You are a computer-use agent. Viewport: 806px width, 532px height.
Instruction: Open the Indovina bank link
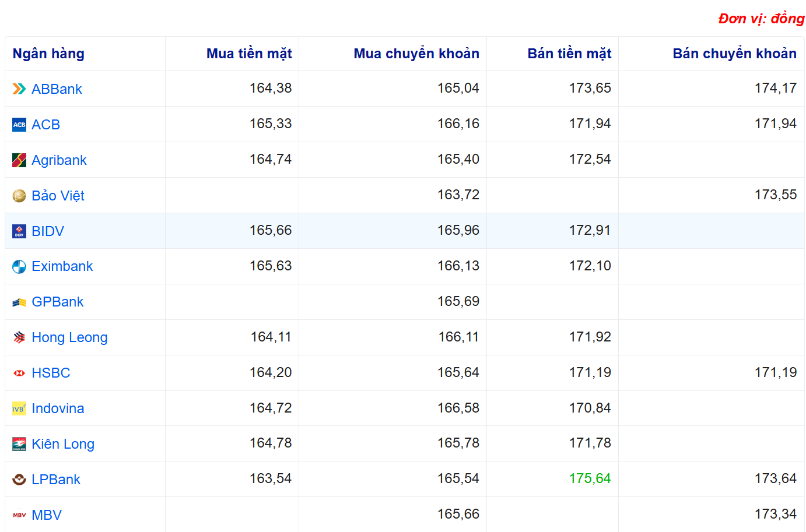click(x=58, y=408)
